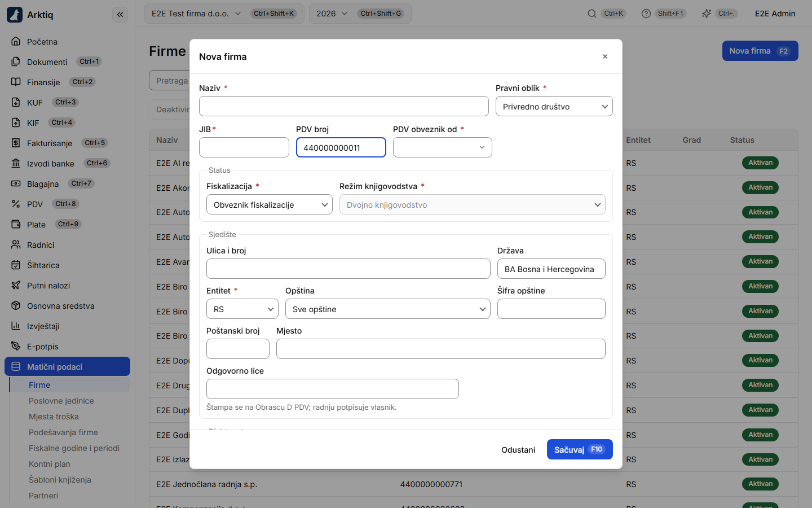812x508 pixels.
Task: Open the AI sparkle assistant icon
Action: click(x=706, y=14)
